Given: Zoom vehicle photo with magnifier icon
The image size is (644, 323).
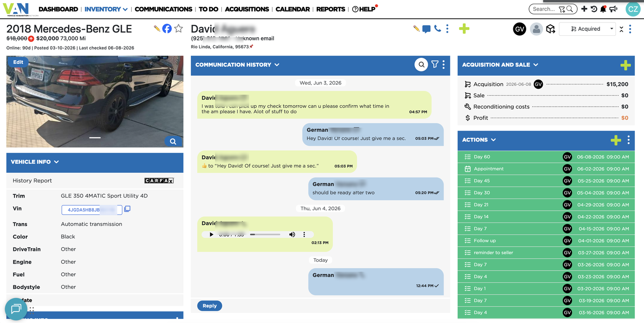Looking at the screenshot, I should (173, 142).
